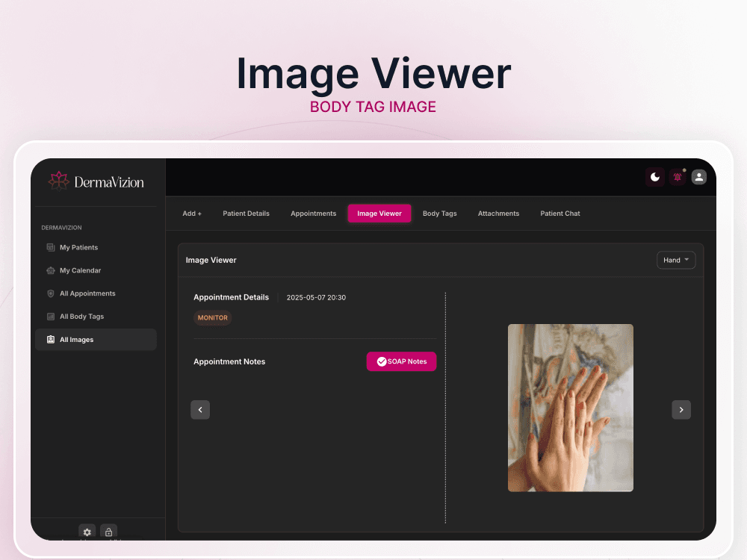Toggle dark mode moon icon
Viewport: 747px width, 560px height.
[655, 177]
